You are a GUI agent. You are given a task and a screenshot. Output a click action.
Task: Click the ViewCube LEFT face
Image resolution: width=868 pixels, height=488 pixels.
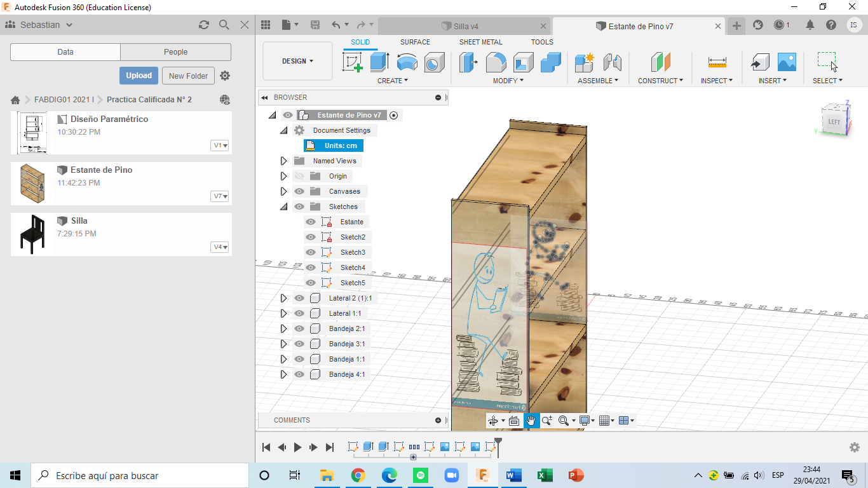point(834,121)
